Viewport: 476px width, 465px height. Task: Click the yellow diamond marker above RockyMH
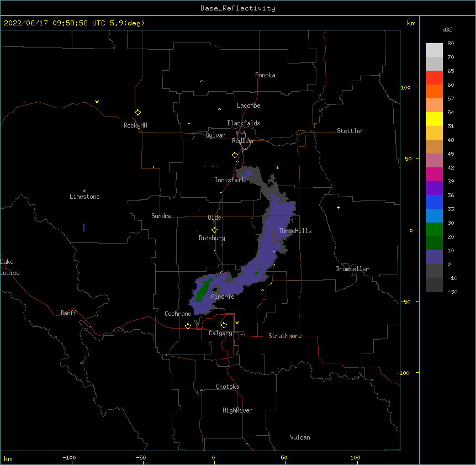point(138,112)
